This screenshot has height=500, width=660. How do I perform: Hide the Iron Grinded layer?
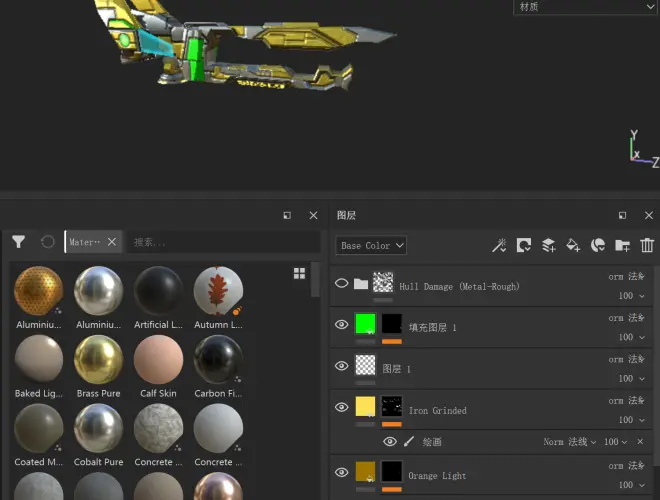tap(341, 407)
